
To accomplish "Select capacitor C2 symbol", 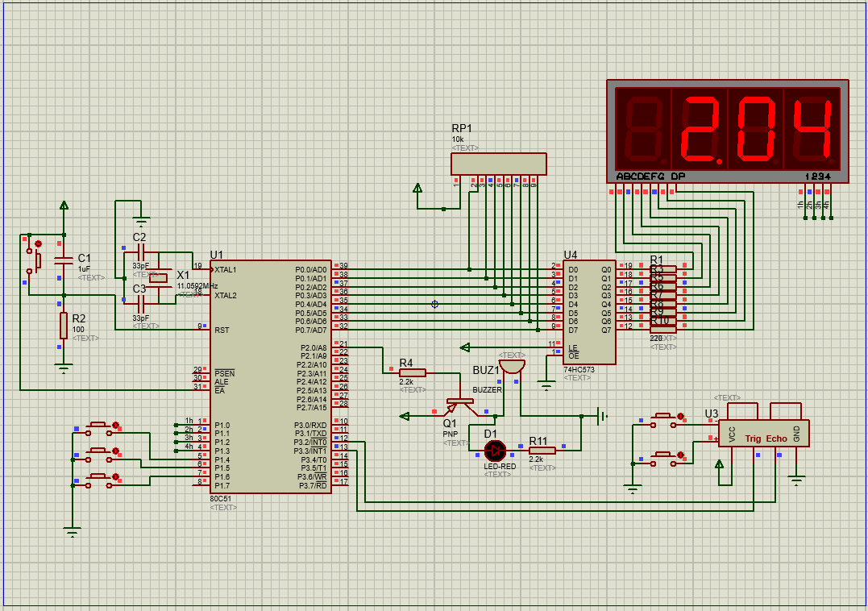I will tap(141, 253).
